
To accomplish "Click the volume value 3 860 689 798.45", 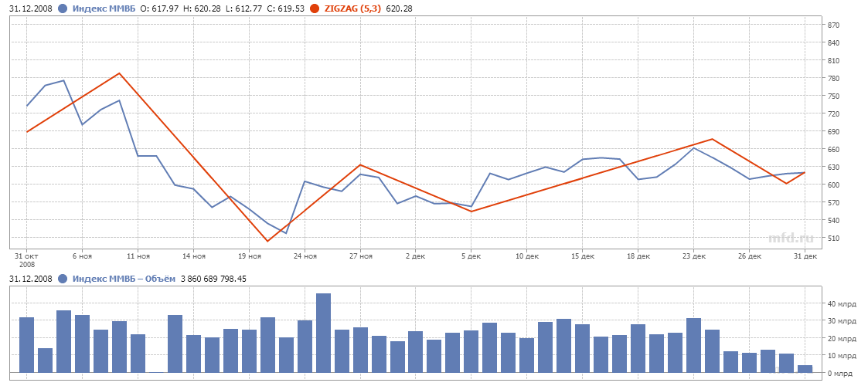I will (x=213, y=279).
